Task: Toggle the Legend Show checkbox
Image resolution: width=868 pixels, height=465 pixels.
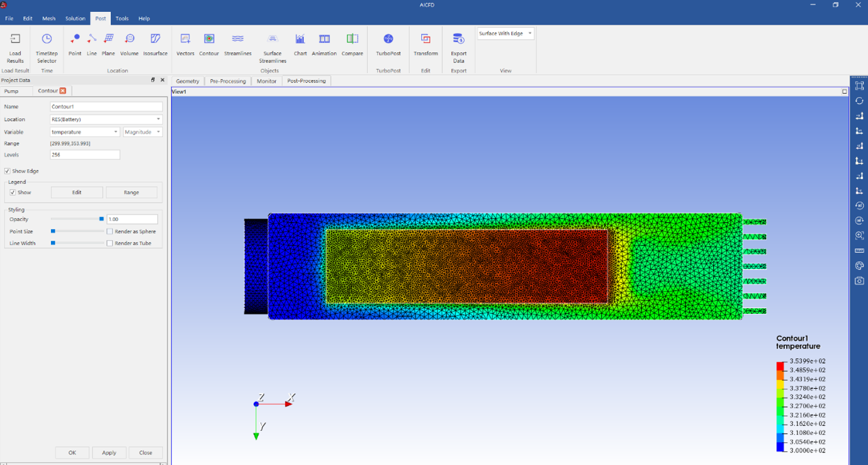Action: pyautogui.click(x=13, y=192)
